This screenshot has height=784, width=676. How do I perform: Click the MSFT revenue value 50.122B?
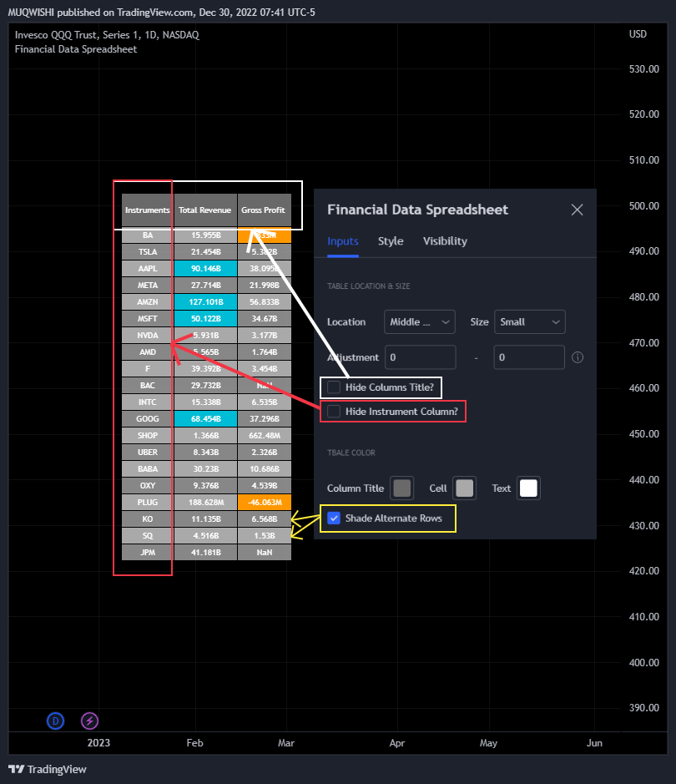(x=205, y=318)
